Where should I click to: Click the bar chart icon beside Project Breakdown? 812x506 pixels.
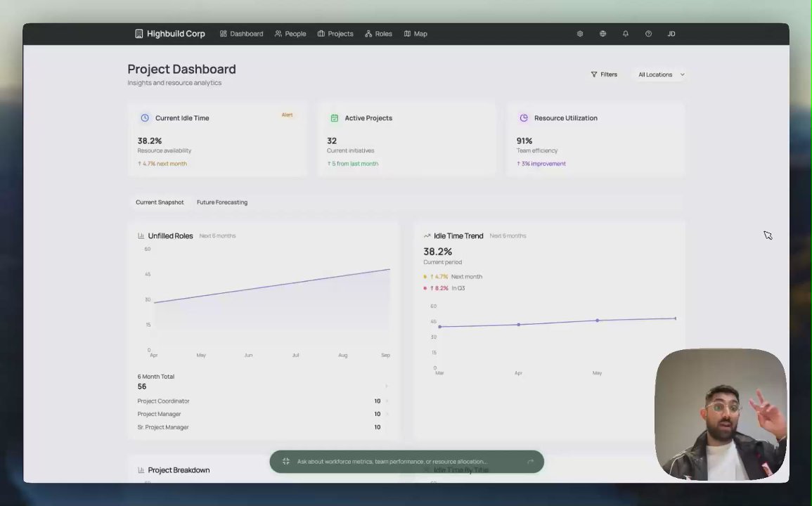[141, 469]
